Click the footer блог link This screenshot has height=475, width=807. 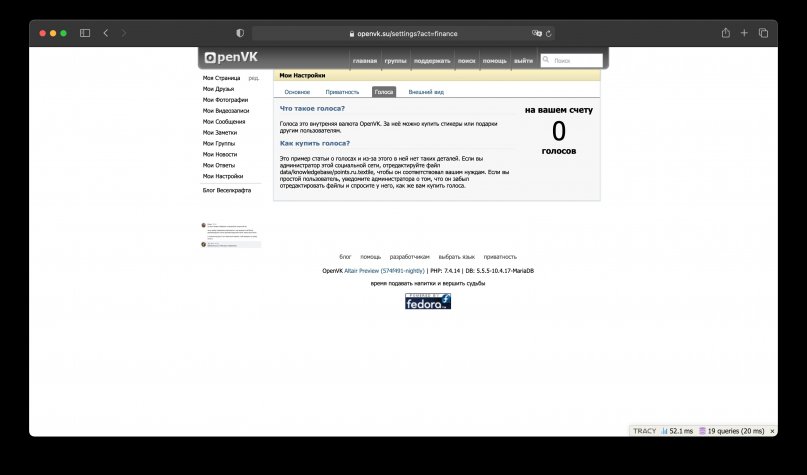(345, 257)
